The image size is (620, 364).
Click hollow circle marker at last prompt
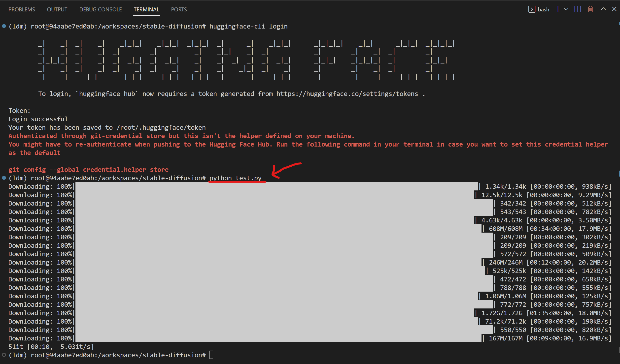[4, 355]
